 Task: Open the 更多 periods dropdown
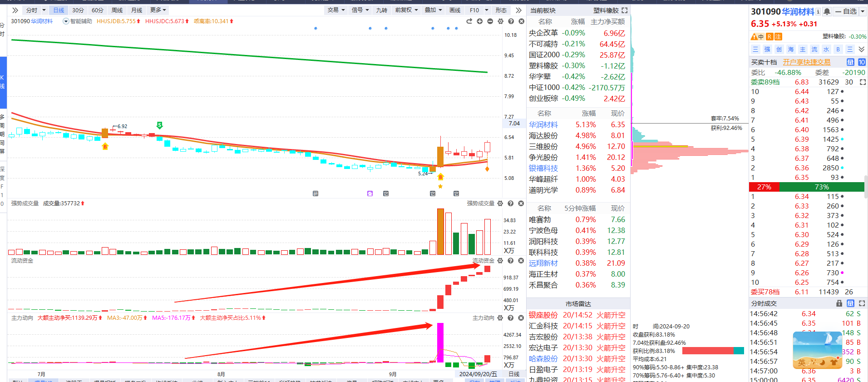[158, 10]
